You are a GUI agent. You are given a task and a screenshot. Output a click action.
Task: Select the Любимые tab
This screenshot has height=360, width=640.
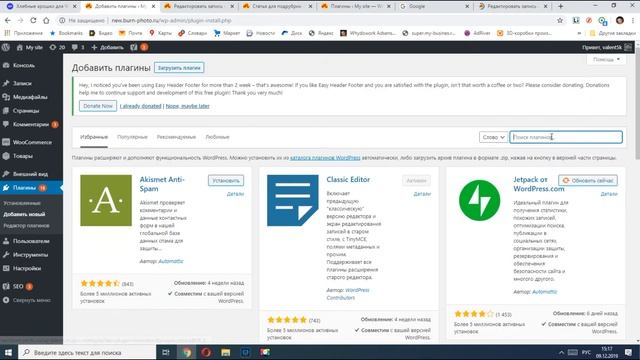coord(218,137)
